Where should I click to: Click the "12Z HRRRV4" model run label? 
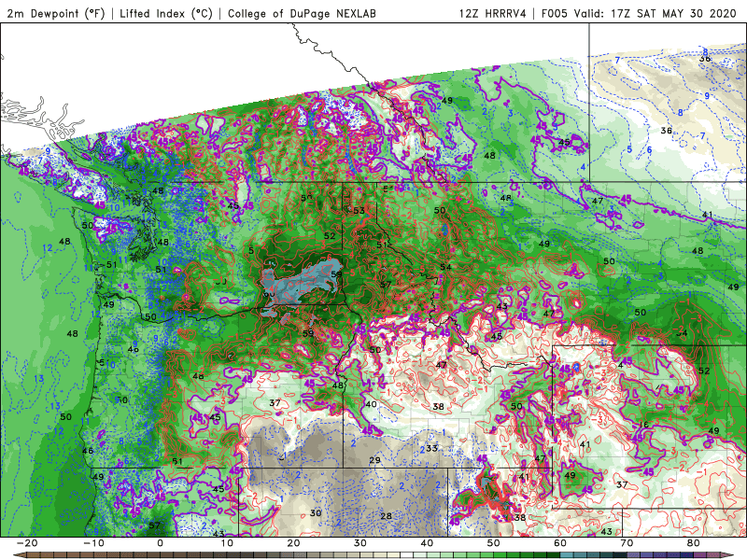click(x=493, y=13)
